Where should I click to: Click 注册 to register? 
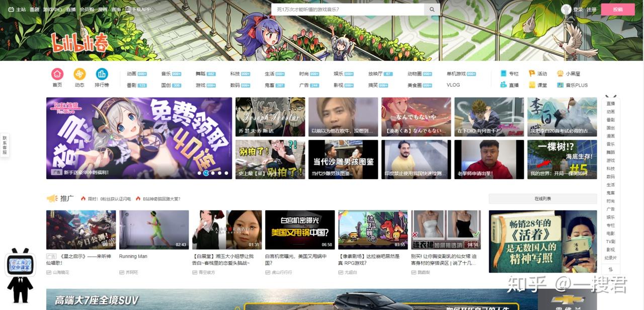tap(591, 10)
